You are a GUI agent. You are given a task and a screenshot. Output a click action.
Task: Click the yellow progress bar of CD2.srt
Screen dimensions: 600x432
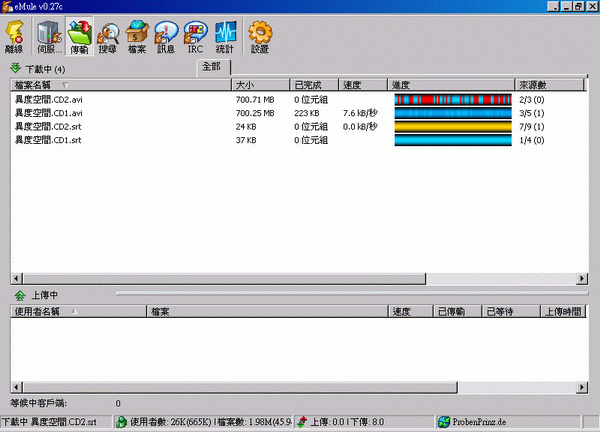pyautogui.click(x=453, y=127)
